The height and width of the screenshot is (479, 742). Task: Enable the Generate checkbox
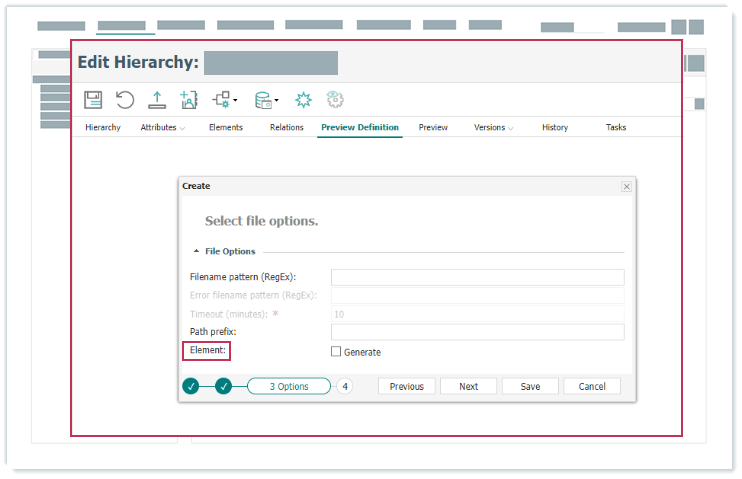336,352
